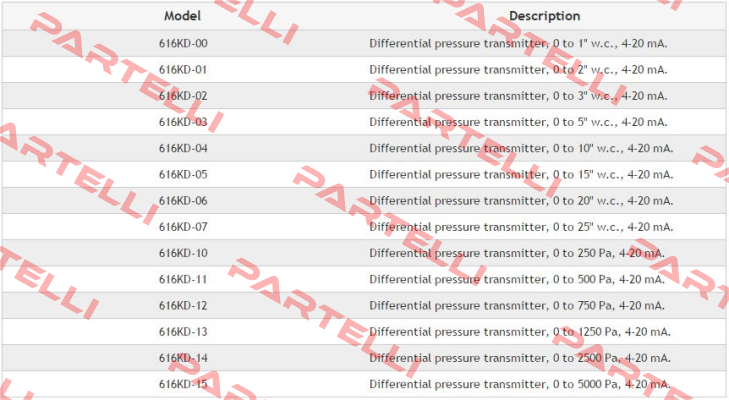Click the 0 to 5000 Pa description
This screenshot has width=729, height=400.
[x=520, y=384]
